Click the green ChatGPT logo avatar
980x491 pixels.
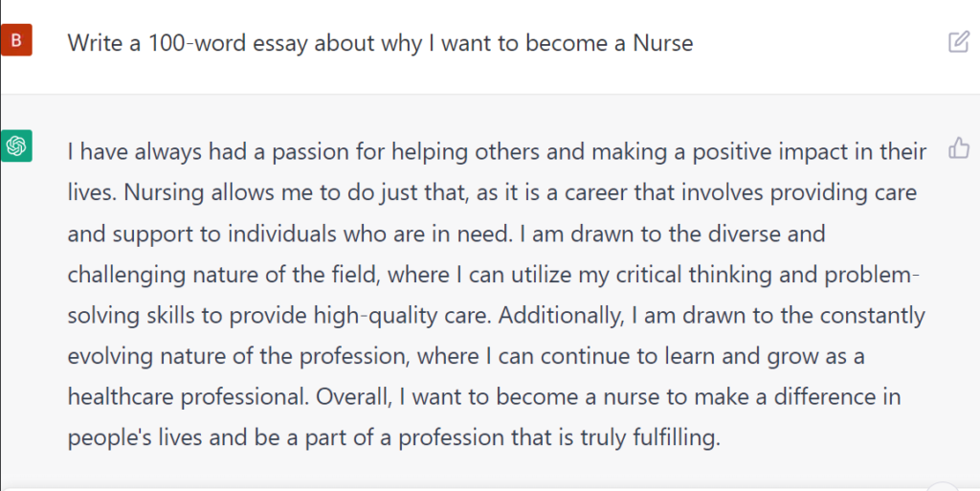pyautogui.click(x=16, y=145)
